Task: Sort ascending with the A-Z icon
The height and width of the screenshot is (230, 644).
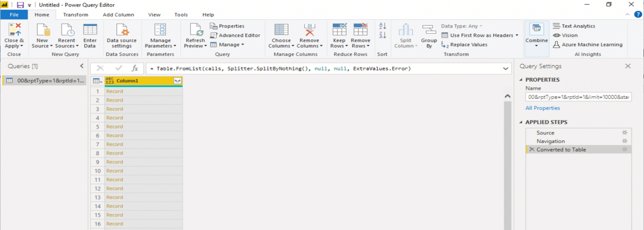Action: click(x=383, y=26)
